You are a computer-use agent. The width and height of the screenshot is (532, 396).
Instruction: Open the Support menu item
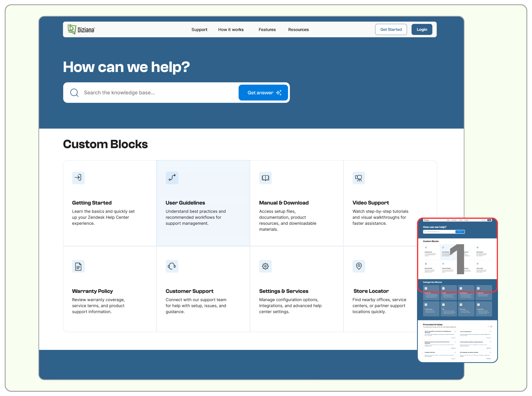pyautogui.click(x=199, y=30)
